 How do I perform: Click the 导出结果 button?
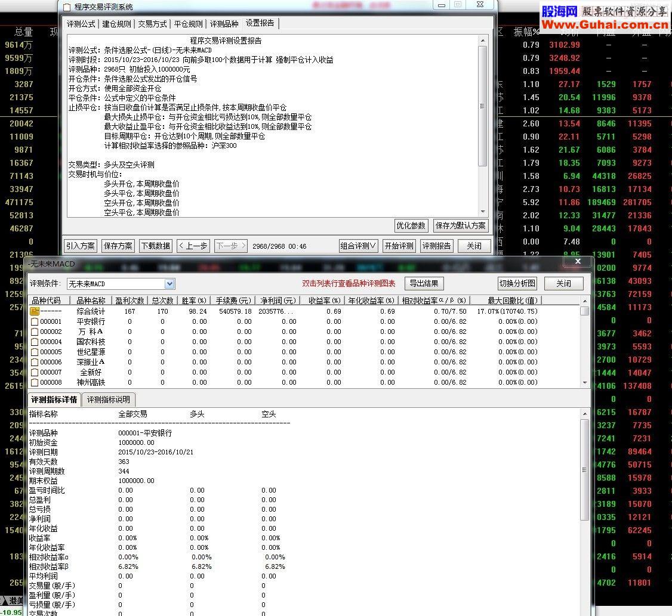424,284
